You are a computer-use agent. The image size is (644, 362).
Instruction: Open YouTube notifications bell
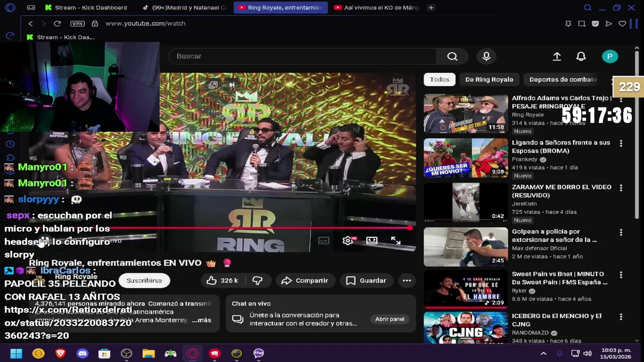point(581,57)
